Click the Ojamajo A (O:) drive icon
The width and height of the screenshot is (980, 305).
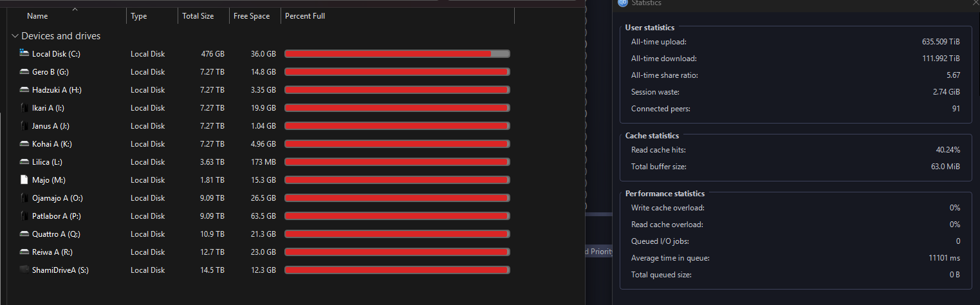24,198
